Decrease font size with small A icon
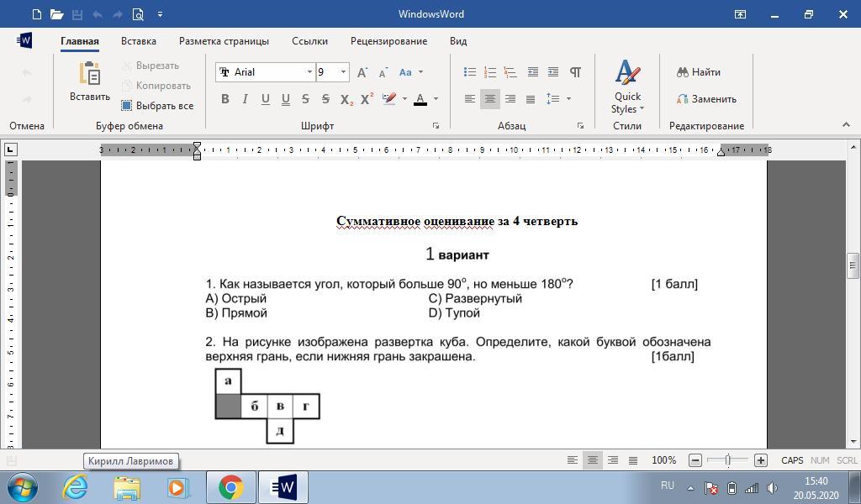Image resolution: width=861 pixels, height=504 pixels. 383,72
